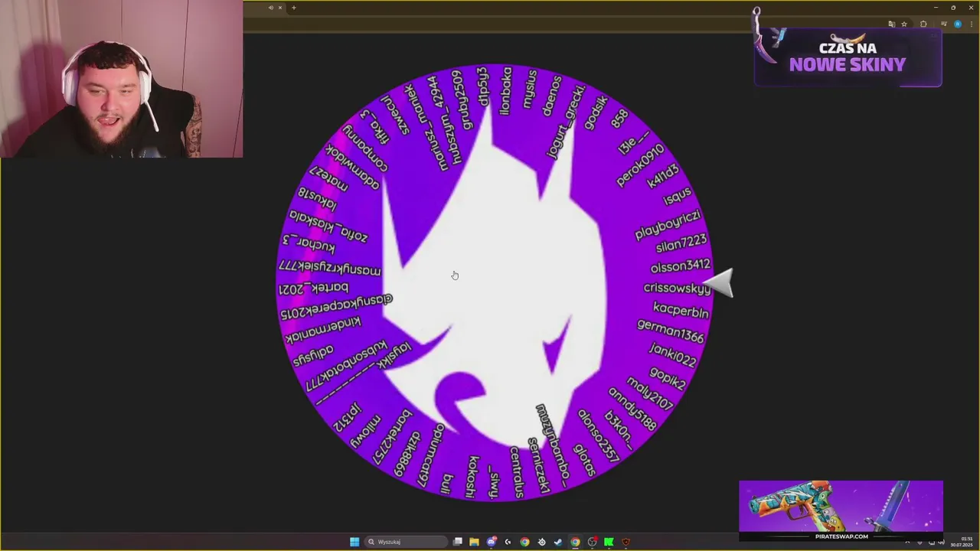
Task: Click the kindermaniak wheel entry
Action: point(322,331)
